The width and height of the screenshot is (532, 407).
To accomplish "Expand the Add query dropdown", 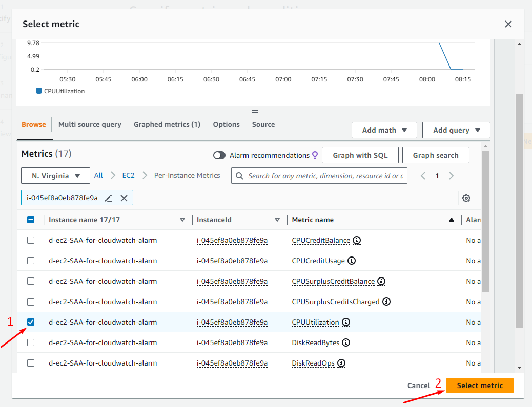I will coord(456,130).
